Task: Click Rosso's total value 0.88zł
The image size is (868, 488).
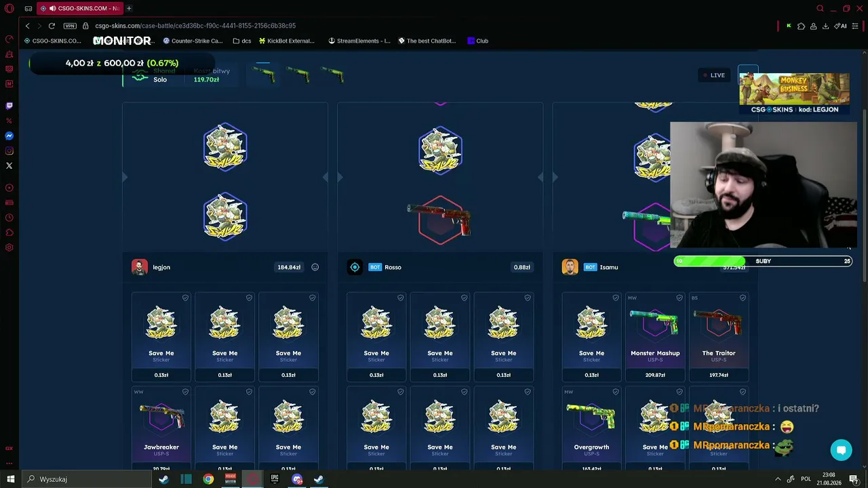Action: coord(522,267)
